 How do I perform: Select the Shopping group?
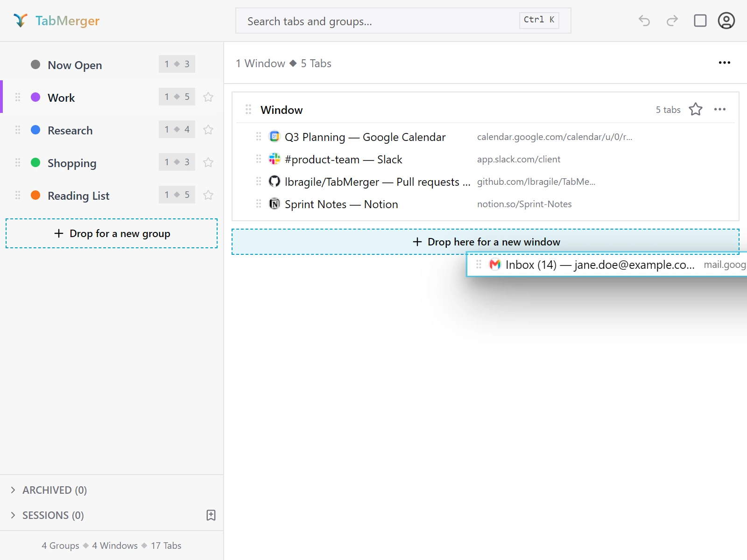[x=112, y=162]
